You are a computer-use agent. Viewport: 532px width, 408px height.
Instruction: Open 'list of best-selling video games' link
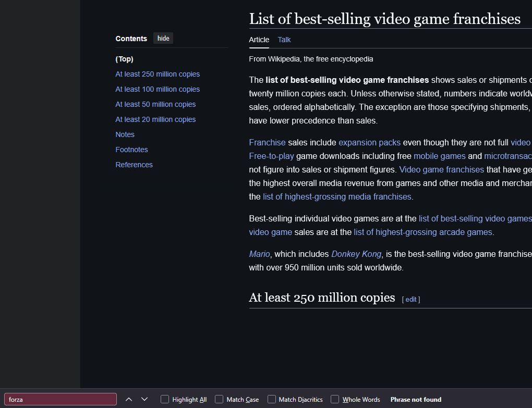point(475,218)
